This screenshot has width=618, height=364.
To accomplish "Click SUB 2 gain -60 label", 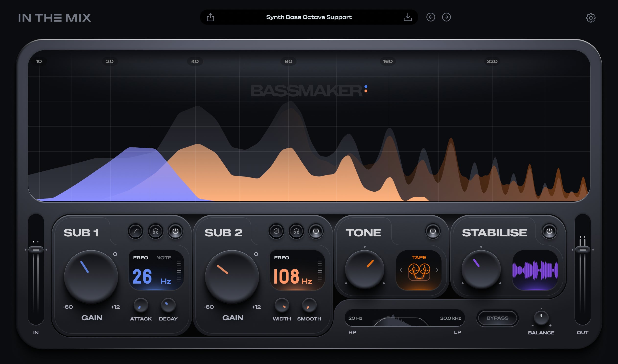I will pyautogui.click(x=209, y=307).
